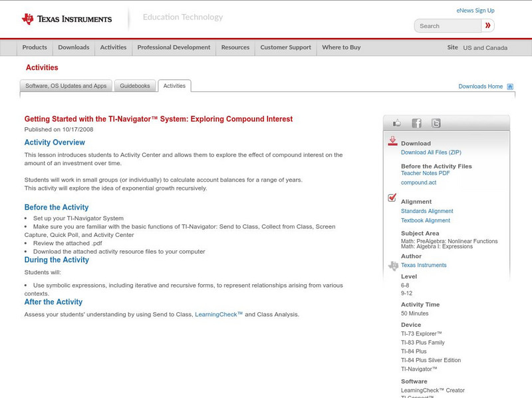This screenshot has width=532, height=398.
Task: Click the 'Set up your TI-Navigator System' bullet
Action: pyautogui.click(x=78, y=218)
